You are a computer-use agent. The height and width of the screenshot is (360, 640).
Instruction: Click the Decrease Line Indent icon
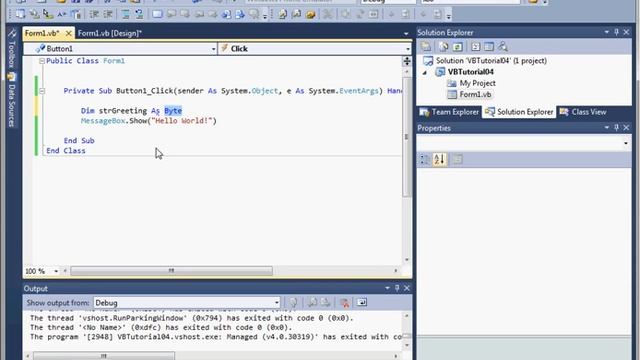pos(94,15)
